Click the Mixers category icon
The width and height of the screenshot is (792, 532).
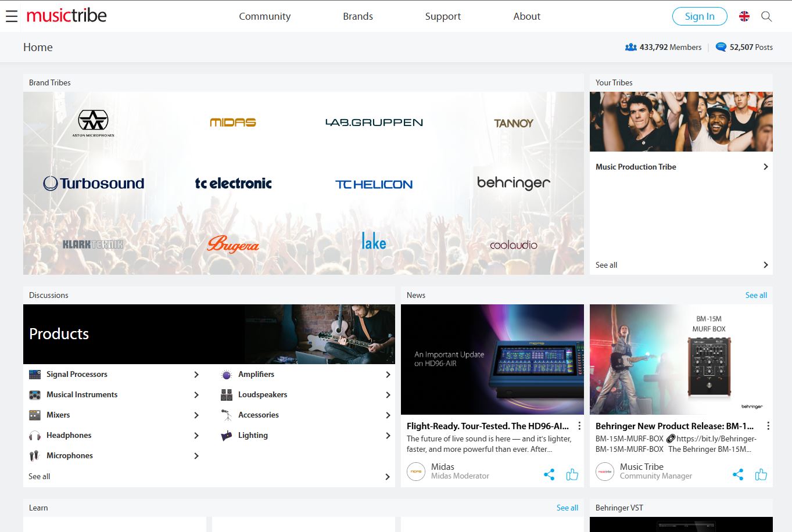pos(35,415)
